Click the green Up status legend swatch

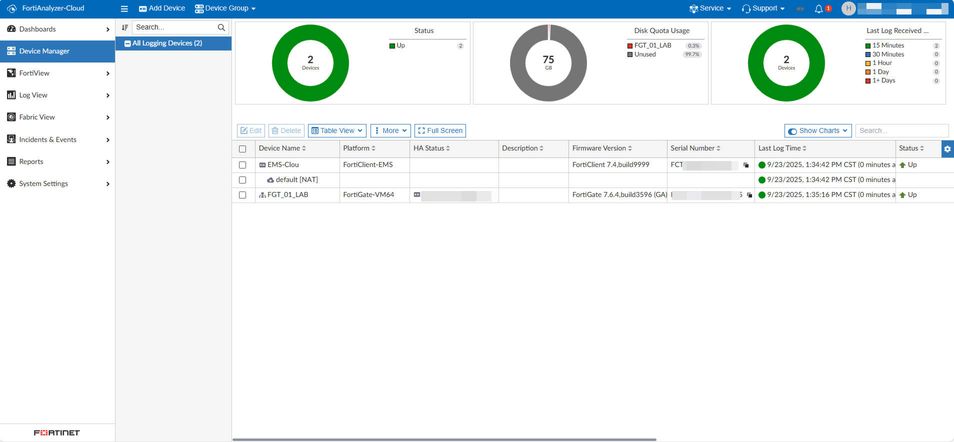click(392, 46)
